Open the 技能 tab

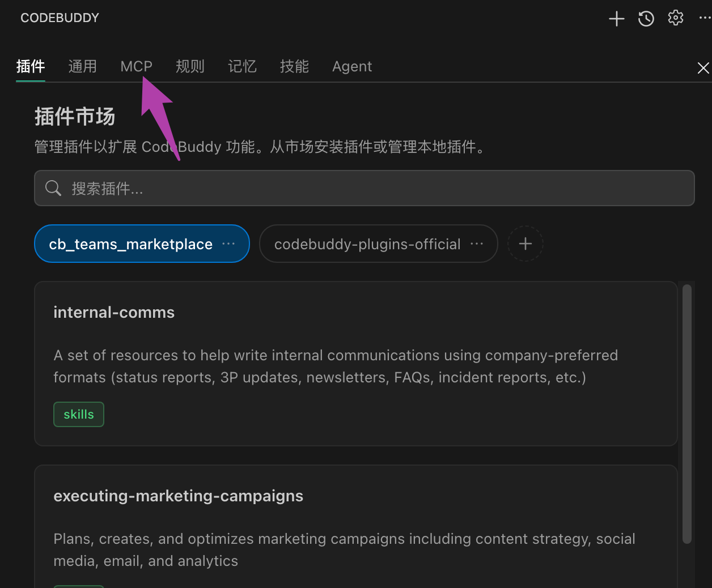click(x=294, y=67)
